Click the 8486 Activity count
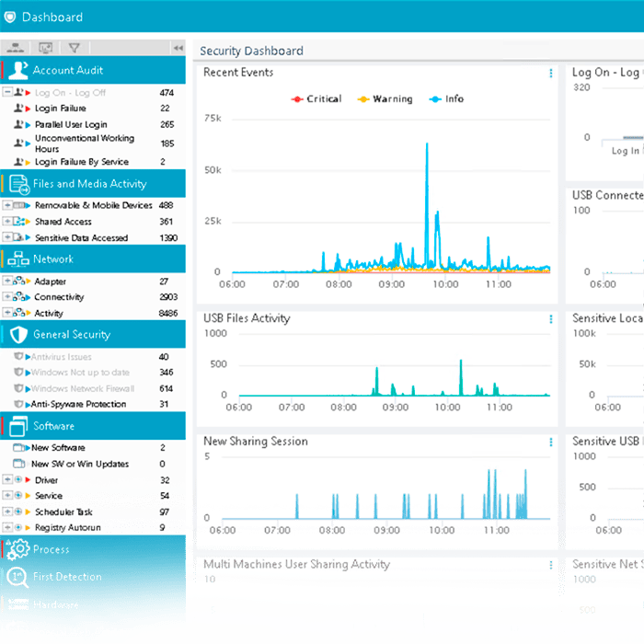644x644 pixels. click(168, 314)
